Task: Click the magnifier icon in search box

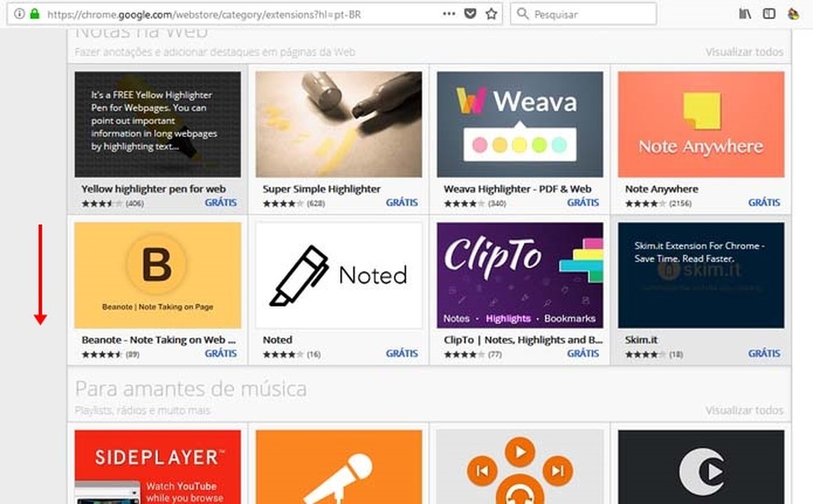Action: [x=523, y=14]
